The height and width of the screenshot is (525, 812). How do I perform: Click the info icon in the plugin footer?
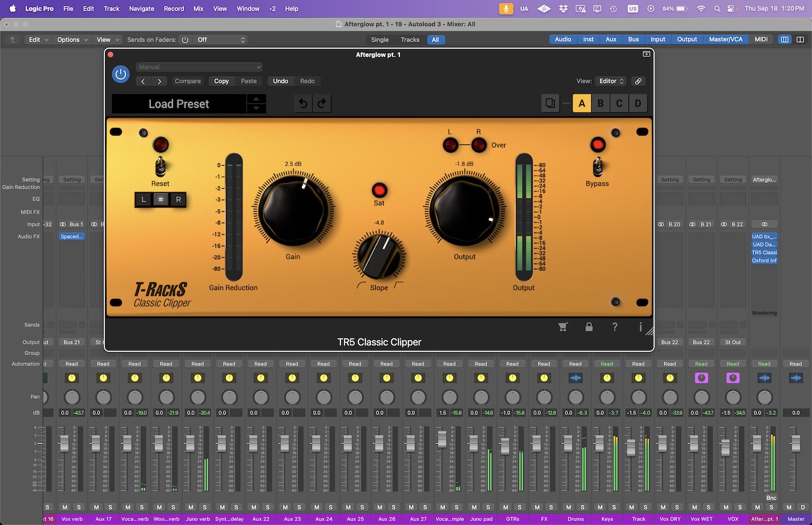(x=640, y=327)
